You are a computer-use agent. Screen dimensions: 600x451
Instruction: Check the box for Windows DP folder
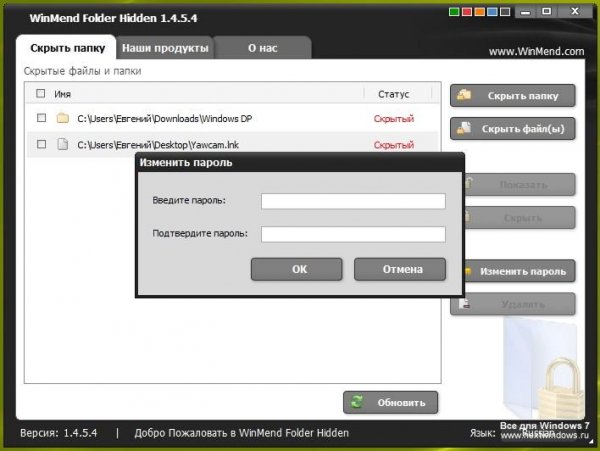[x=41, y=118]
